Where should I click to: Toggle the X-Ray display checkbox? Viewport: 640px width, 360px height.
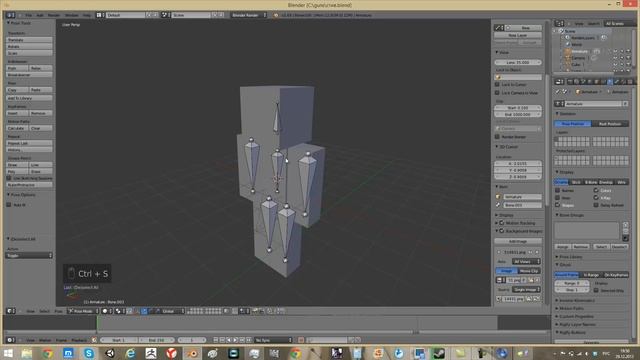(596, 198)
